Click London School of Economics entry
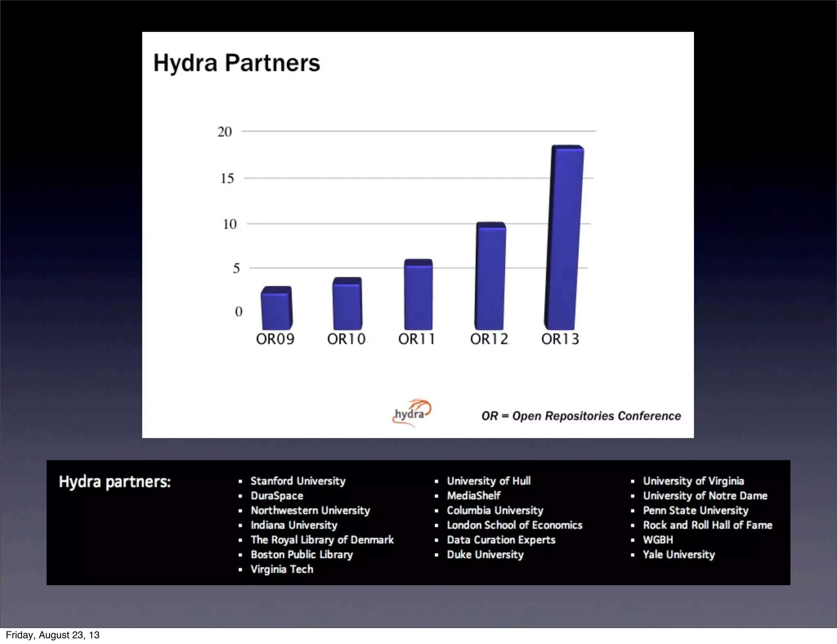837x644 pixels. (x=514, y=525)
